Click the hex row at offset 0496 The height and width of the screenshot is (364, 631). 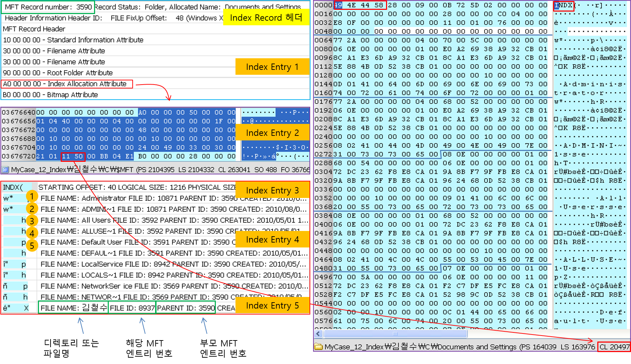(470, 277)
